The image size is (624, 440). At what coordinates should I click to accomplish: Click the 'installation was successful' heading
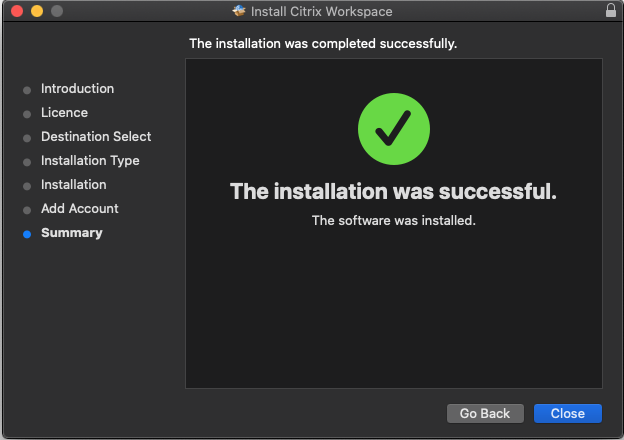click(393, 191)
